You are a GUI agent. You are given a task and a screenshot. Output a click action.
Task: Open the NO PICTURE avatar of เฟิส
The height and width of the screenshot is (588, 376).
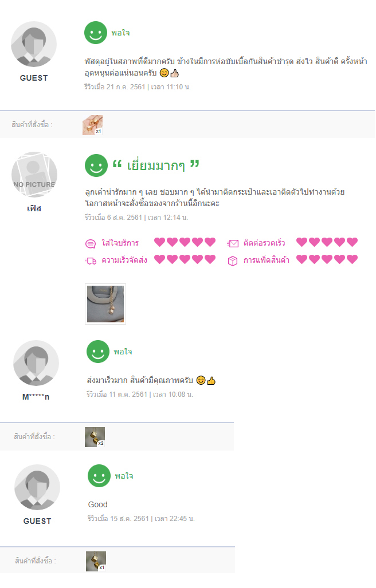tap(34, 175)
